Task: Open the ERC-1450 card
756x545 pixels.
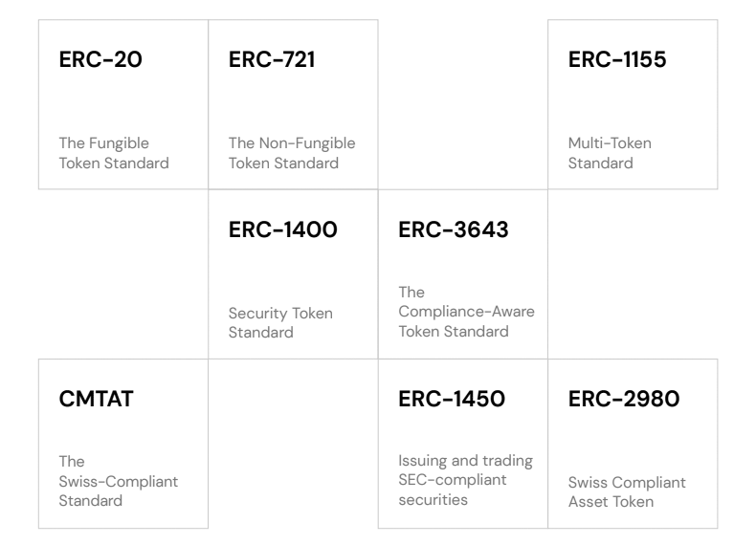Action: coord(463,444)
